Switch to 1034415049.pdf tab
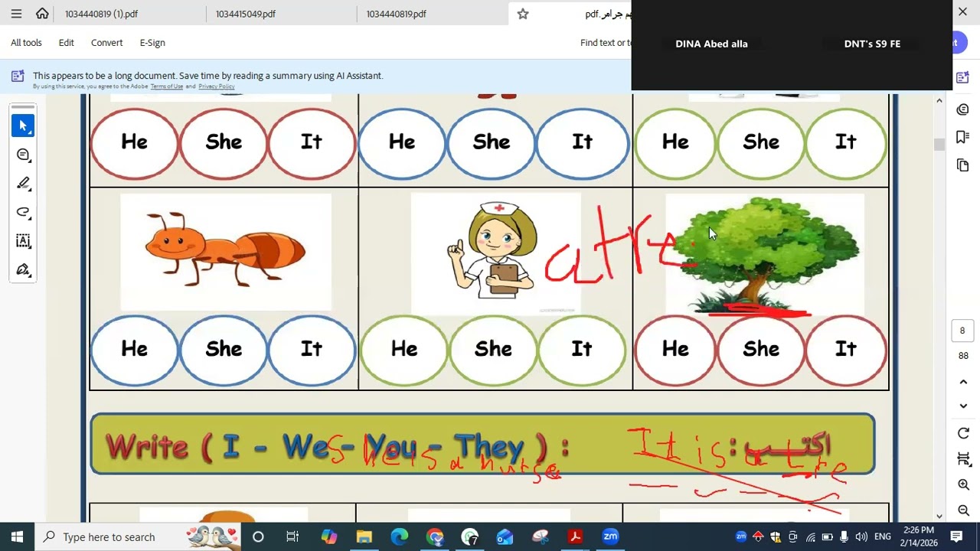The image size is (980, 551). tap(245, 14)
